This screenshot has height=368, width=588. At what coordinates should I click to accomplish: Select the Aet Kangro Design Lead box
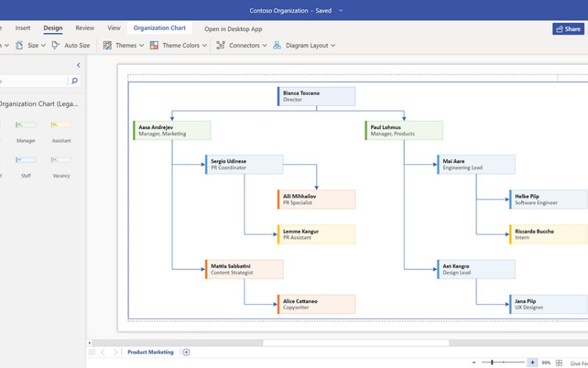[476, 269]
